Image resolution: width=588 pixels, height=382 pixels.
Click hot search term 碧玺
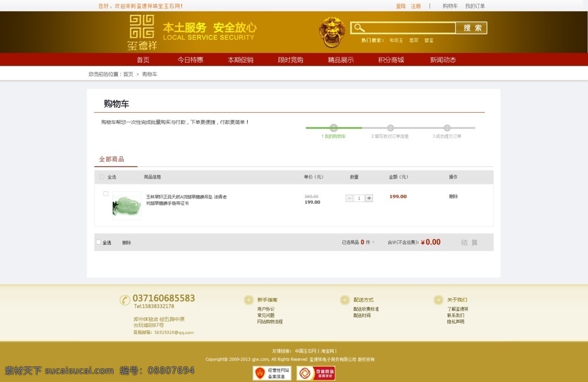[429, 41]
